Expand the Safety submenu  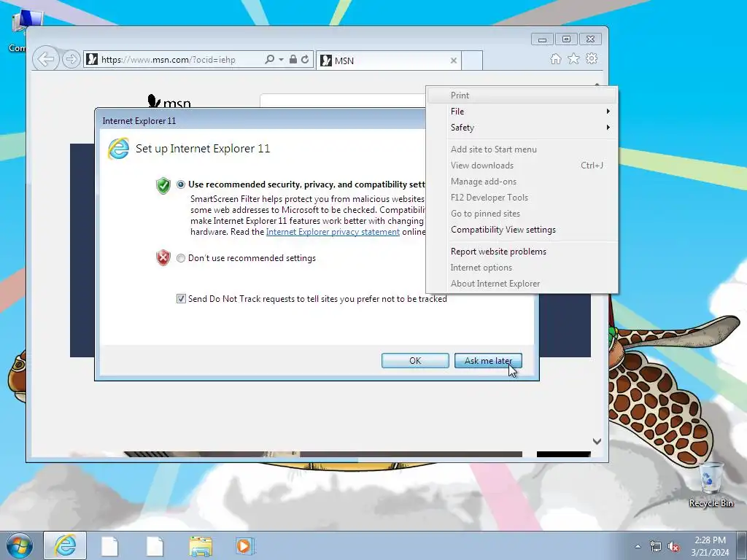pos(522,128)
